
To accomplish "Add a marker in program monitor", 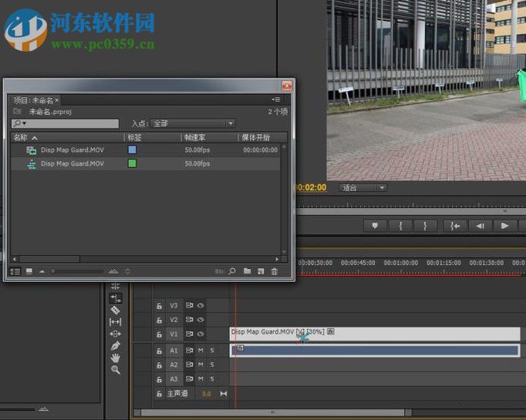I will coord(375,226).
